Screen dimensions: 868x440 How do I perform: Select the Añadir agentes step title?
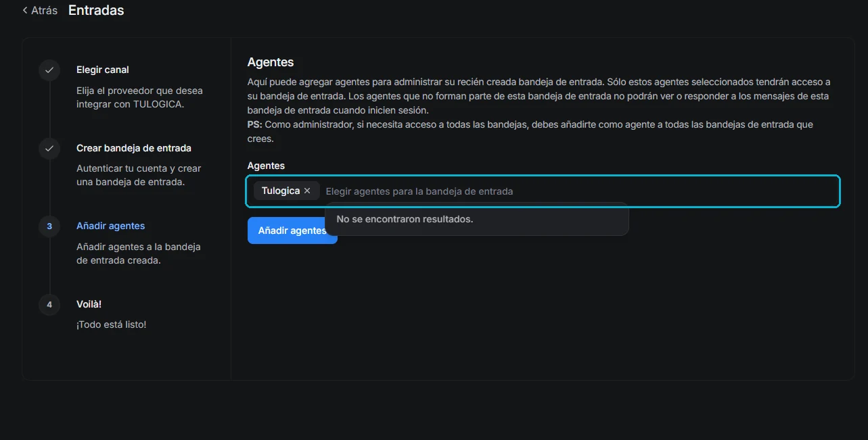pyautogui.click(x=111, y=226)
